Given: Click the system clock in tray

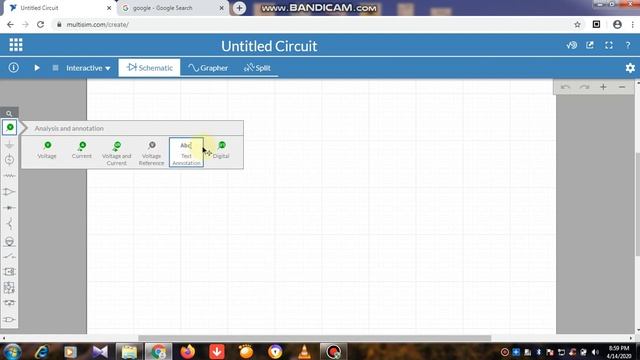Looking at the screenshot, I should (x=619, y=352).
